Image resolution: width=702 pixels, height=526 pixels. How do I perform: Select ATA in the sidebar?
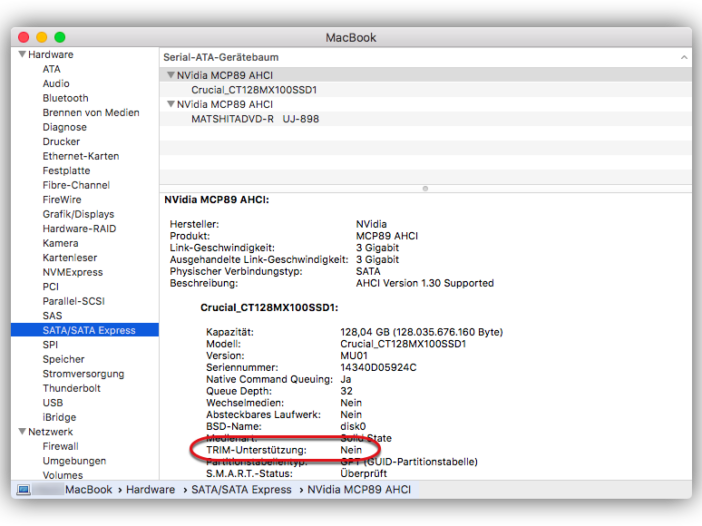51,69
